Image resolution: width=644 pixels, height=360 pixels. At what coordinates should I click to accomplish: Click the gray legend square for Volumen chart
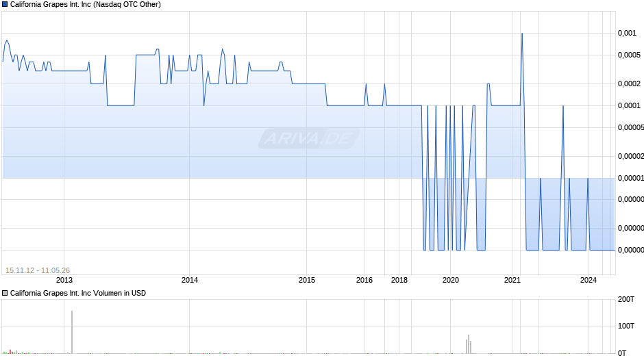point(5,293)
